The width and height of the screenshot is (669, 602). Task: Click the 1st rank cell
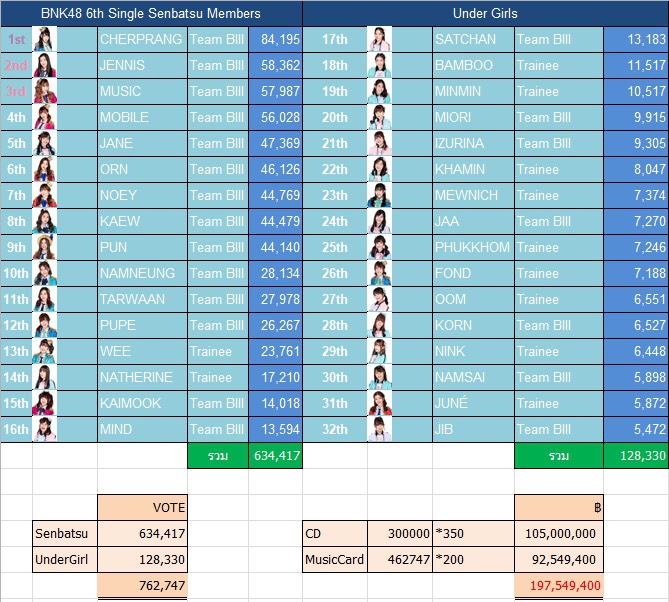[x=16, y=39]
